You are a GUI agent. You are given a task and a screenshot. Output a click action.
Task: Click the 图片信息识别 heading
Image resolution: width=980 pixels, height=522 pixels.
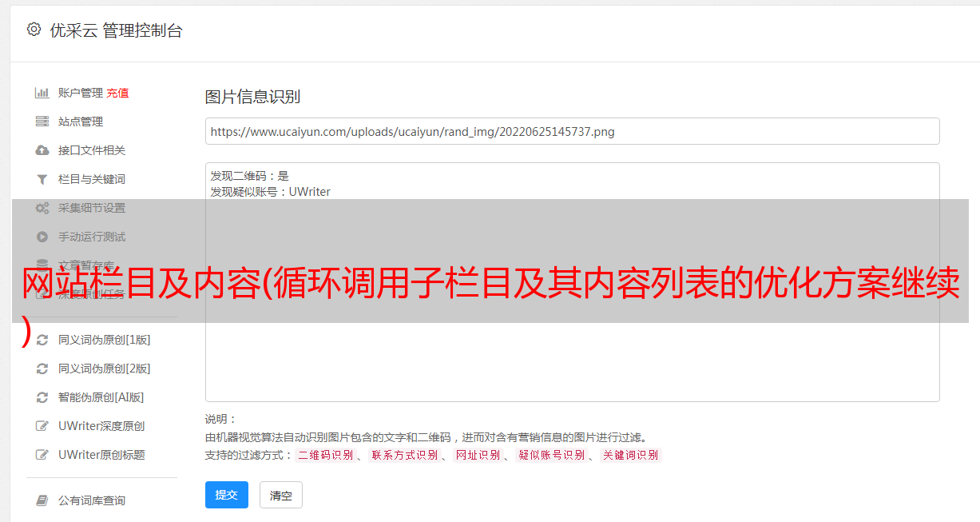click(252, 97)
